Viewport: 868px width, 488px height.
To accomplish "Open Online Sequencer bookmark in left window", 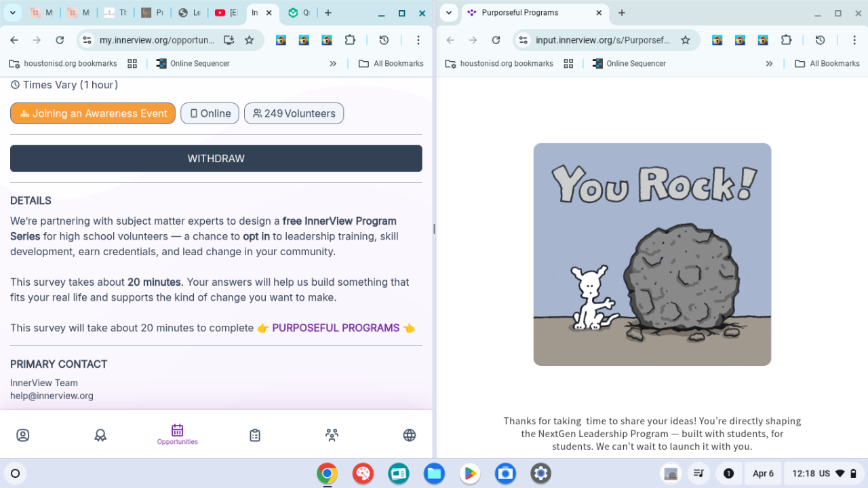I will 193,63.
